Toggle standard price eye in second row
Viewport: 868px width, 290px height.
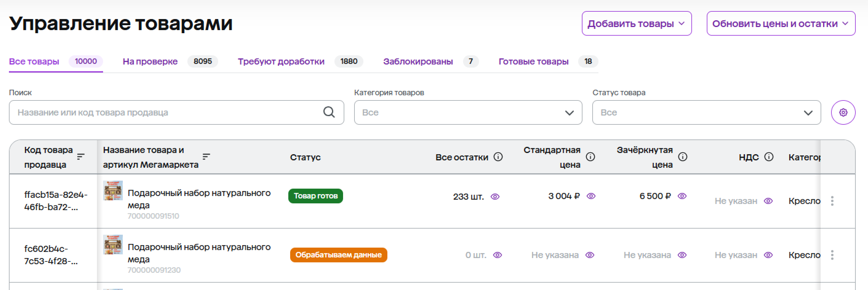(590, 255)
